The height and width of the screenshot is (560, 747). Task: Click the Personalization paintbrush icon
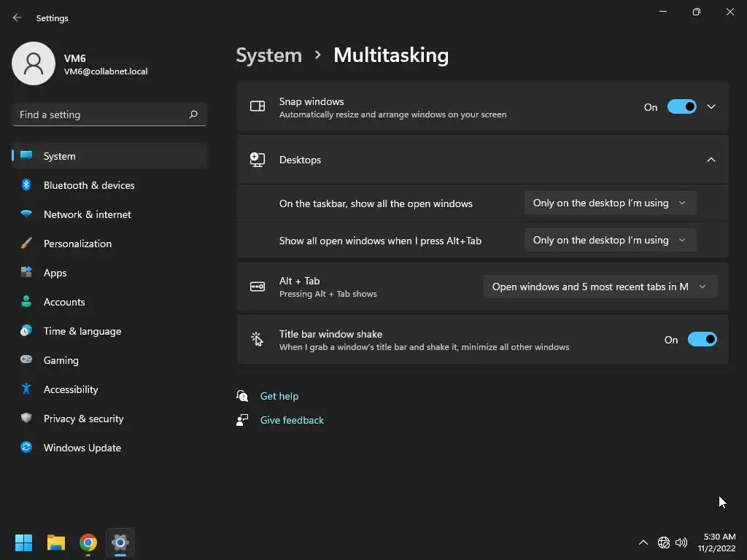(x=26, y=244)
